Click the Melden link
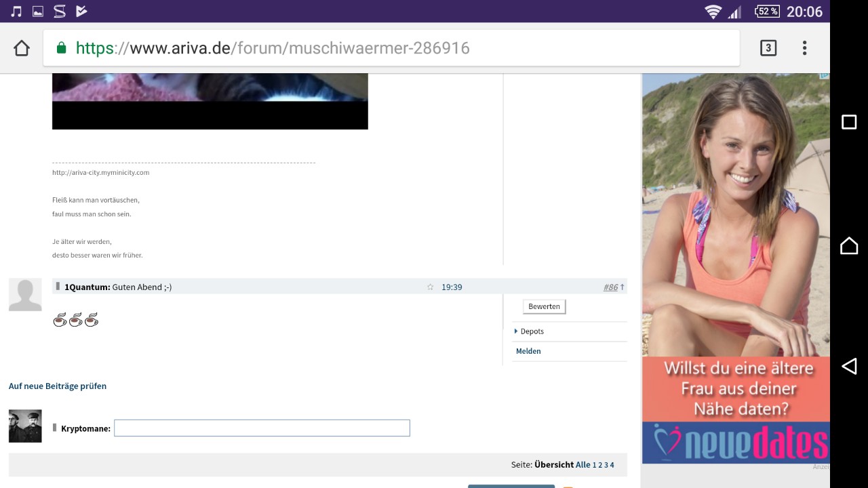Image resolution: width=868 pixels, height=488 pixels. (x=528, y=351)
